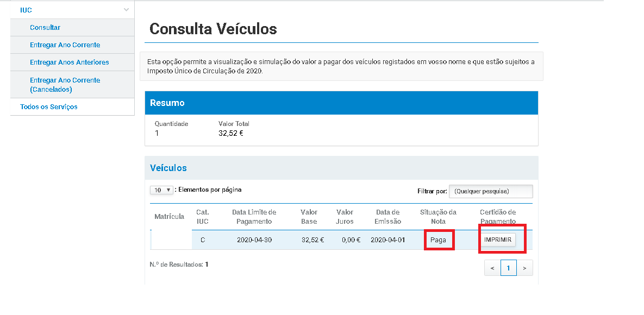This screenshot has height=315, width=644.
Task: Sort by Valor Base column
Action: [309, 217]
